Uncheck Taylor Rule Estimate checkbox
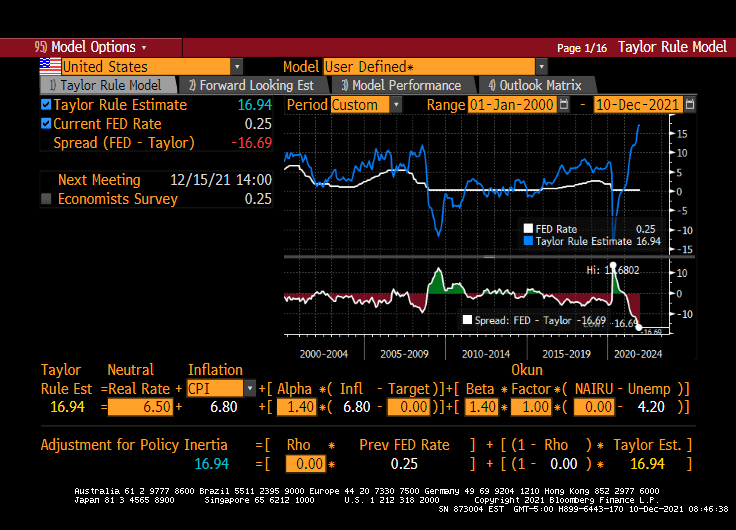736x530 pixels. tap(46, 105)
